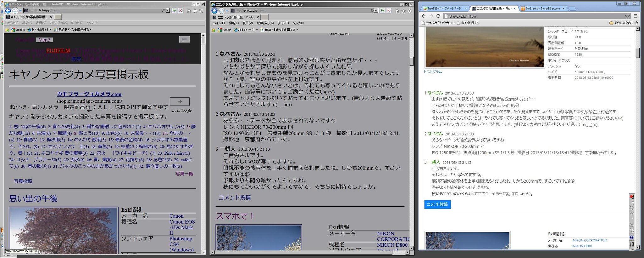Image resolution: width=644 pixels, height=258 pixels.
Task: Click sunset sky photo in Chrome page
Action: [484, 47]
